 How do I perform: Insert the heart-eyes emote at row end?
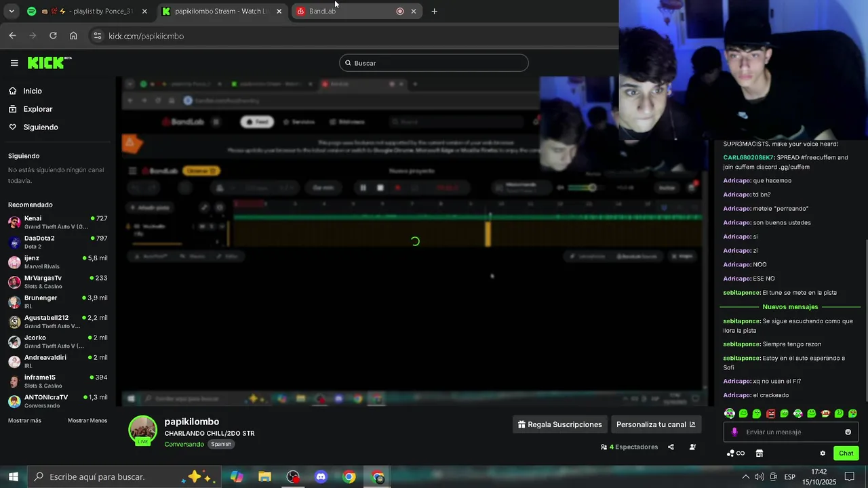point(852,413)
